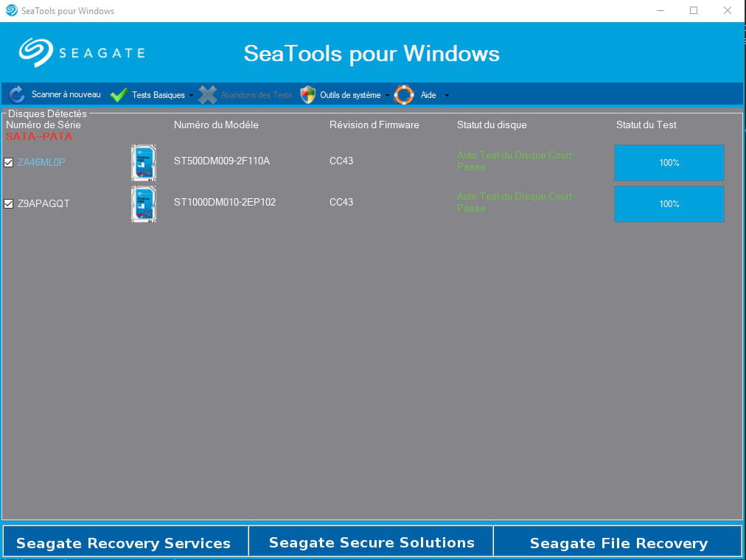
Task: Click the ST500DM009 hard drive image
Action: click(144, 163)
